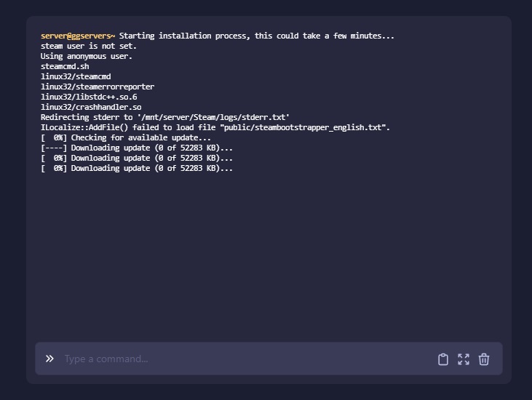Select the steamcmd.sh output line

point(65,66)
